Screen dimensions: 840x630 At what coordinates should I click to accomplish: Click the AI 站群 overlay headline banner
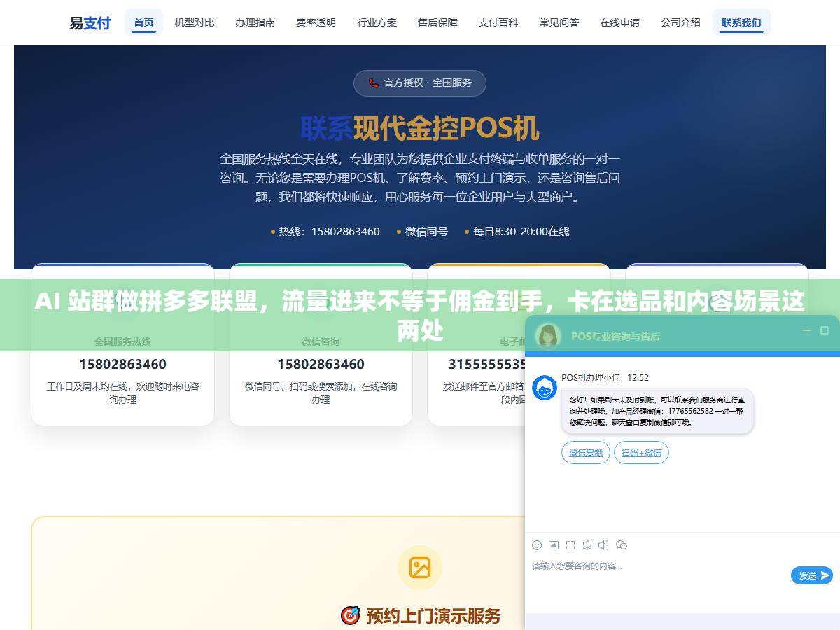tap(420, 316)
